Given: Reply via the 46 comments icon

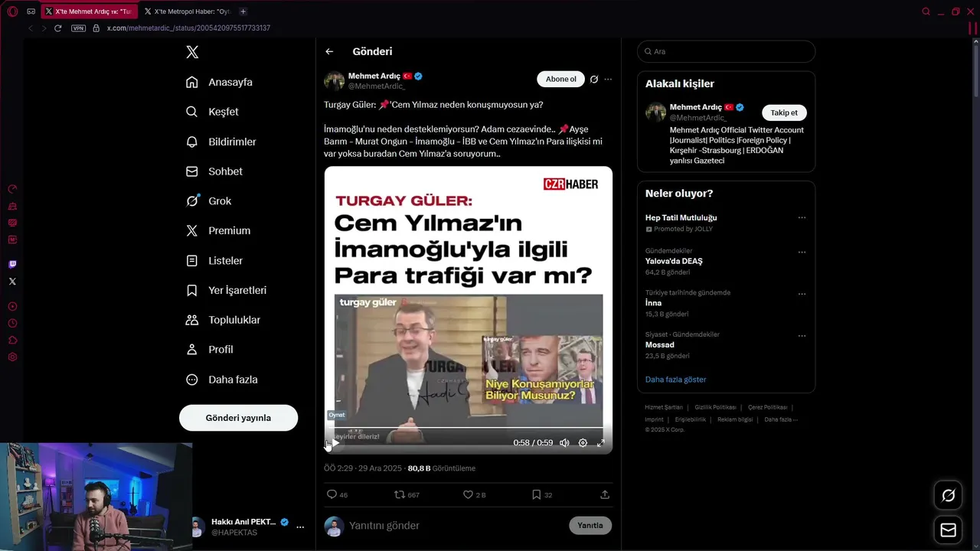Looking at the screenshot, I should 337,494.
